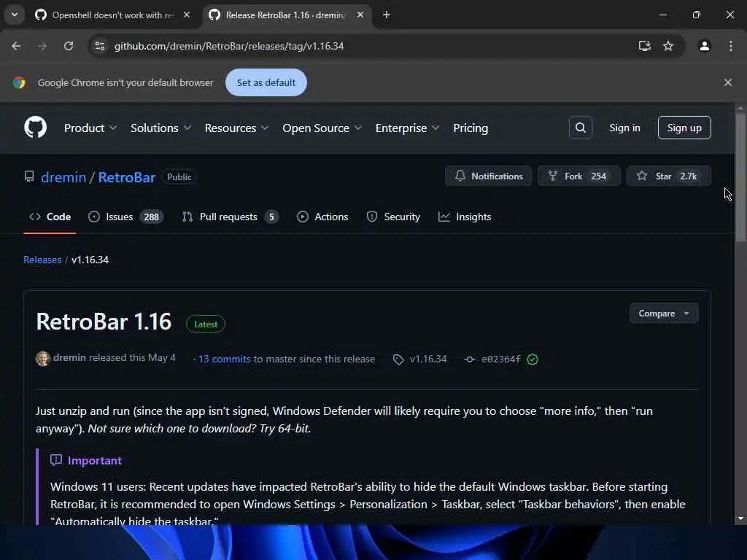Open the RetroBar repository link

click(127, 177)
